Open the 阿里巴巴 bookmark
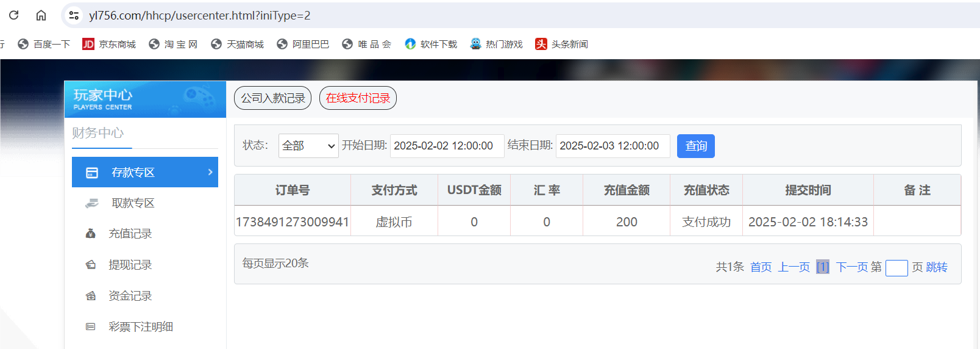The width and height of the screenshot is (980, 349). click(303, 44)
